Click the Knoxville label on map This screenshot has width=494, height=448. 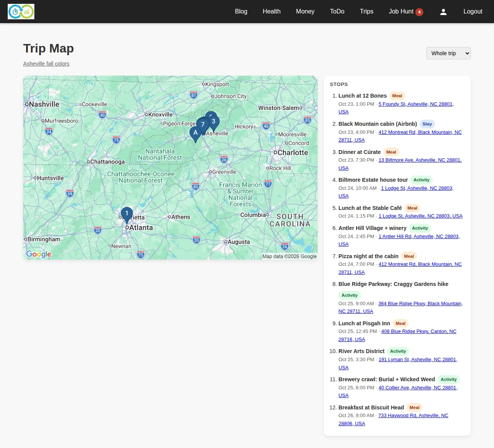[161, 115]
